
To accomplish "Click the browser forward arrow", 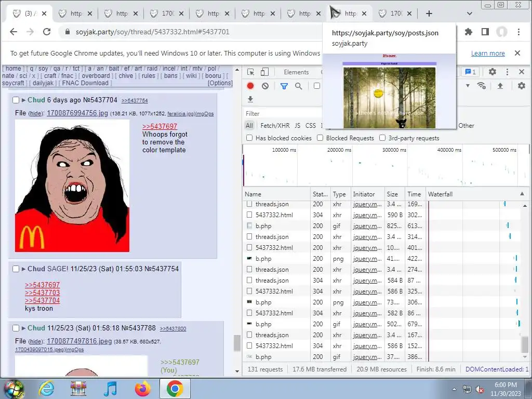I will (x=30, y=32).
